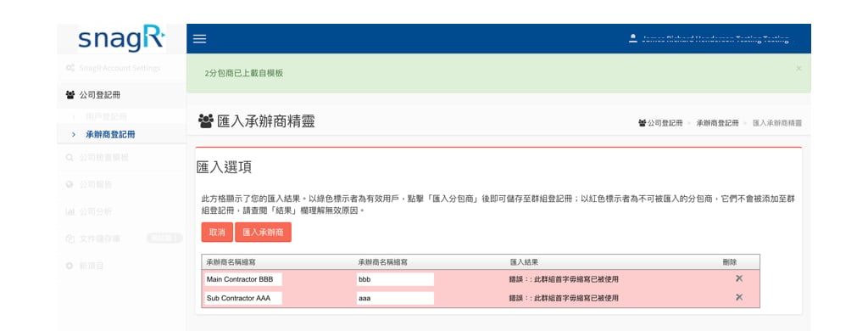868x331 pixels.
Task: Click the 公司分析 bar chart icon
Action: tap(70, 211)
